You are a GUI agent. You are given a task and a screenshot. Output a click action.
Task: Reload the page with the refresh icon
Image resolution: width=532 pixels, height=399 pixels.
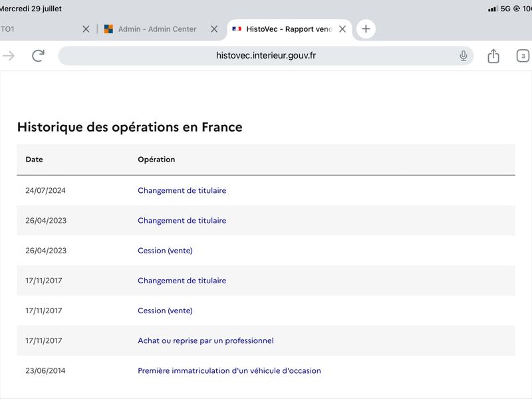[x=39, y=56]
